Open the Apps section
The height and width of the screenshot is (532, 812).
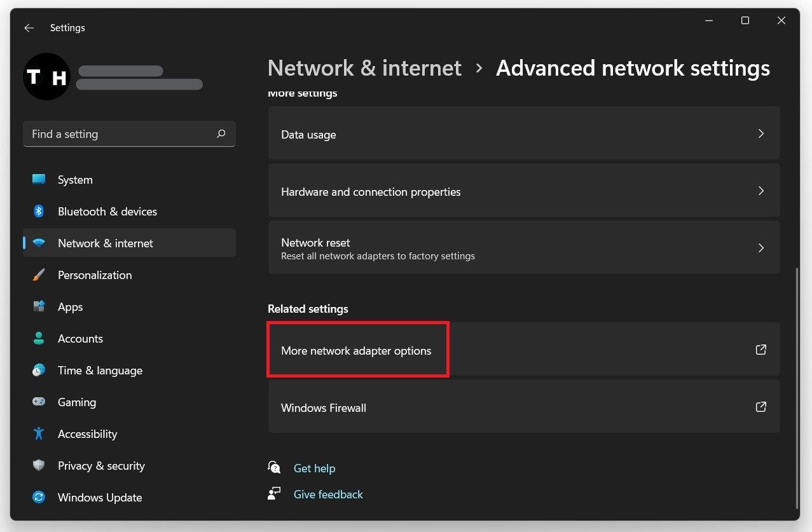pos(70,306)
